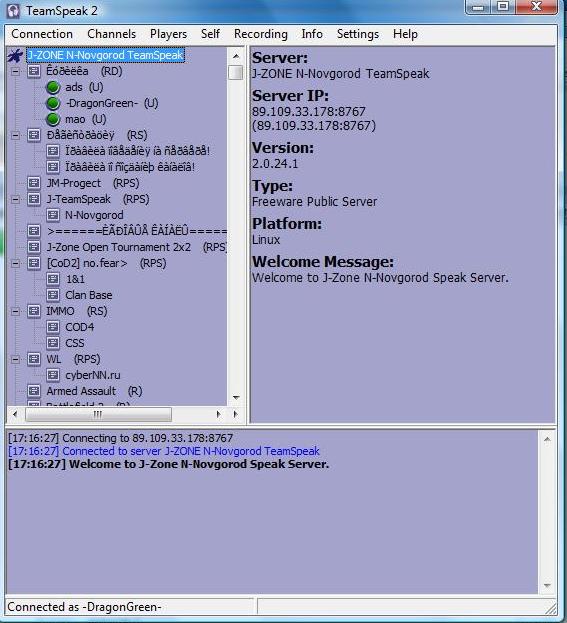Collapse the first (RD) channel
This screenshot has height=623, width=567.
click(15, 72)
